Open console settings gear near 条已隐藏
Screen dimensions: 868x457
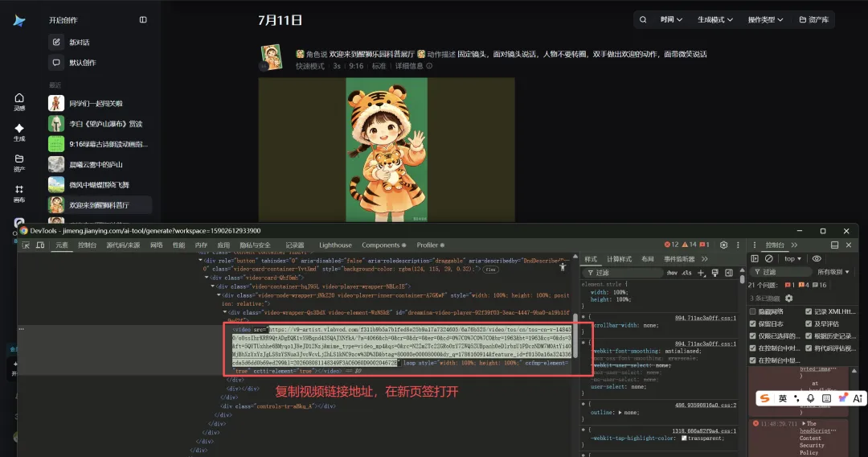click(x=789, y=298)
